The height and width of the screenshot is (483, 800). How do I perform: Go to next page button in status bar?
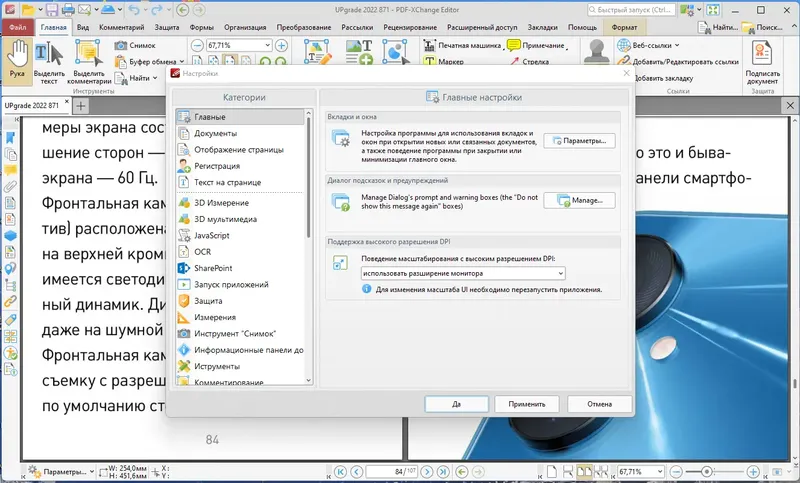(427, 472)
